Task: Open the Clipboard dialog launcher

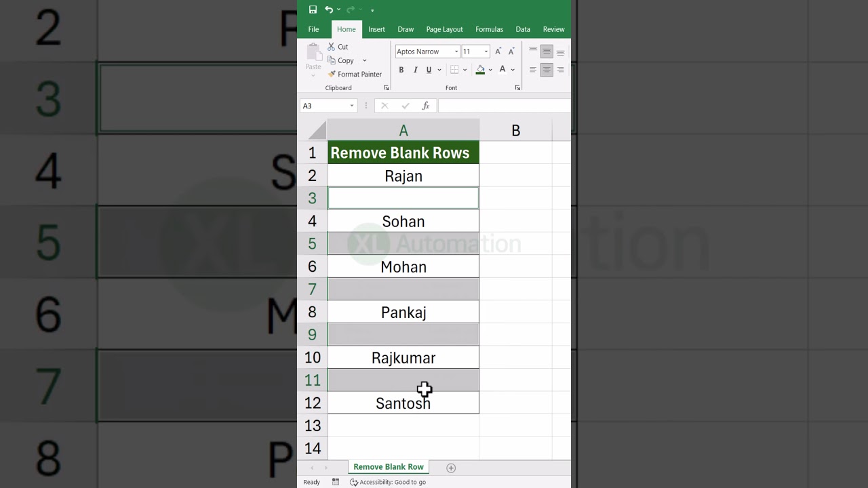Action: 387,88
